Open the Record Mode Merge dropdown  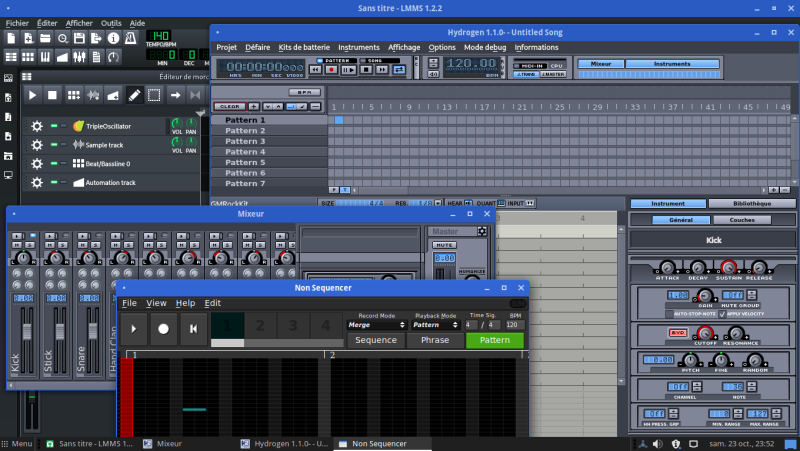pos(376,325)
